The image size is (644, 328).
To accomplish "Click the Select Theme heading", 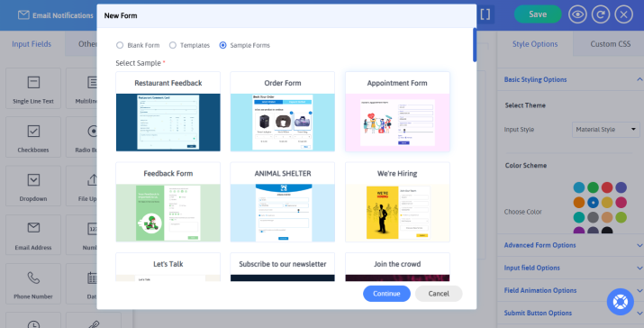I will pos(525,105).
